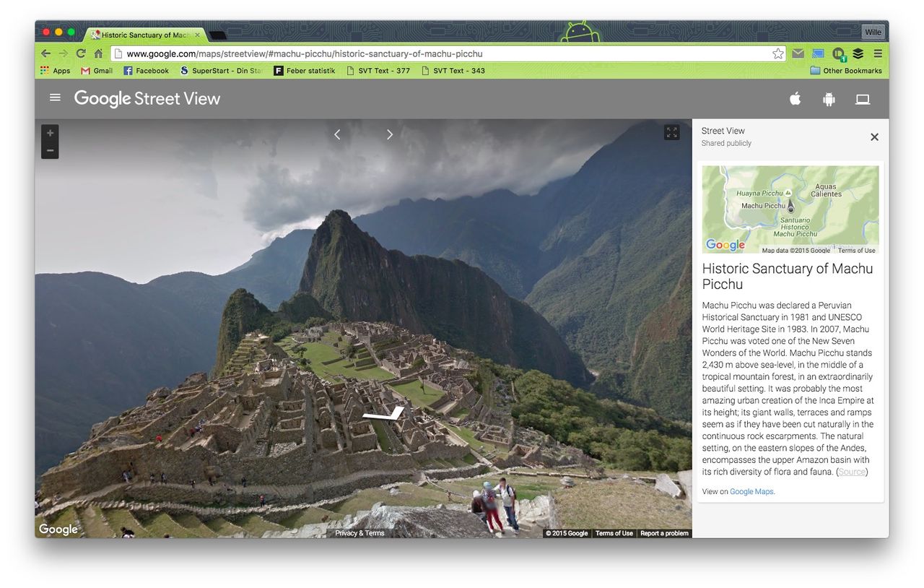This screenshot has height=588, width=924.
Task: Click the white navigation arrow on panorama
Action: [x=384, y=413]
